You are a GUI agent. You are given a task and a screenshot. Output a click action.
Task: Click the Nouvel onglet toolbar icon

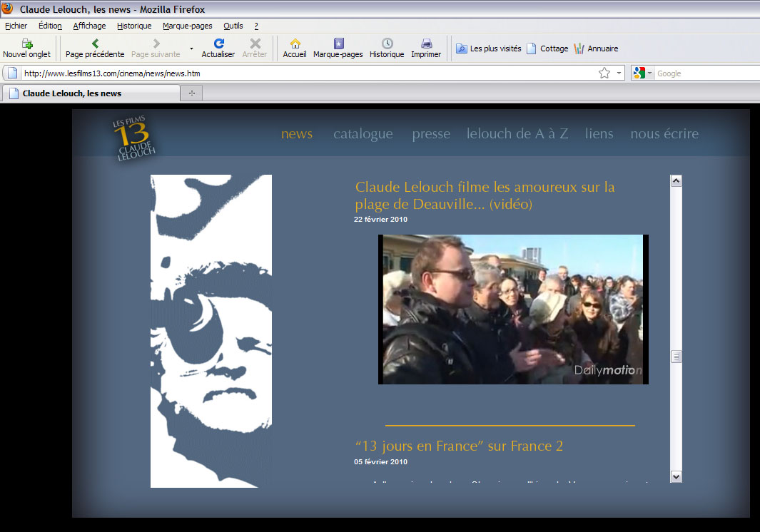(x=27, y=44)
